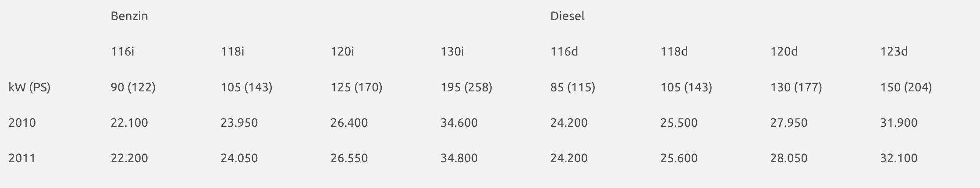Select the 2010 row label

(22, 123)
